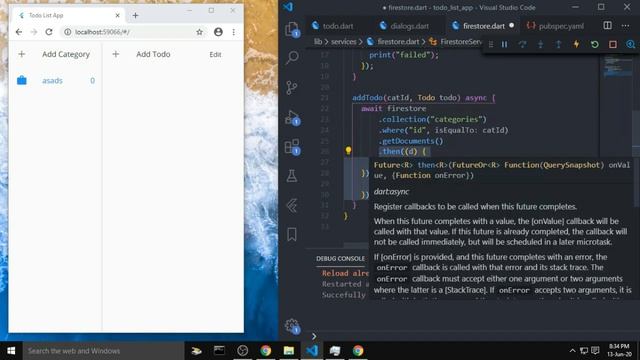The image size is (640, 360).
Task: Stop the debug session
Action: pos(613,44)
